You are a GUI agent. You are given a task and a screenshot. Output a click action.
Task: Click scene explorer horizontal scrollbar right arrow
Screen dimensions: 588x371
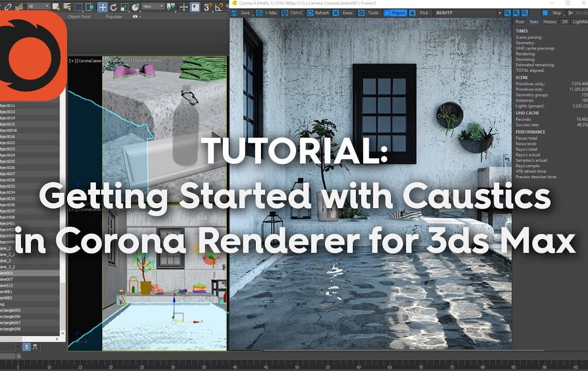click(x=57, y=339)
